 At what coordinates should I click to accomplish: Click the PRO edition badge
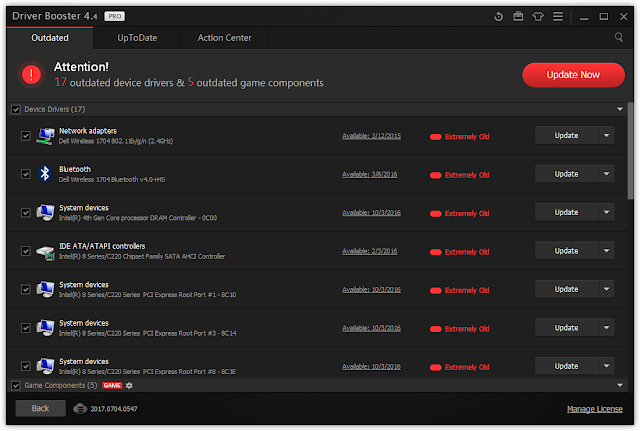pyautogui.click(x=114, y=16)
